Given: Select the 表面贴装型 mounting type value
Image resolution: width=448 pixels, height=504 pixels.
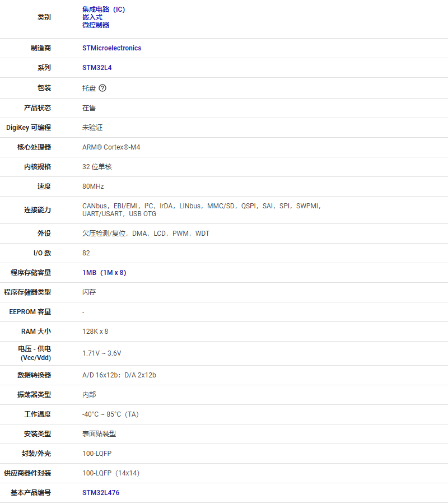Looking at the screenshot, I should click(99, 434).
